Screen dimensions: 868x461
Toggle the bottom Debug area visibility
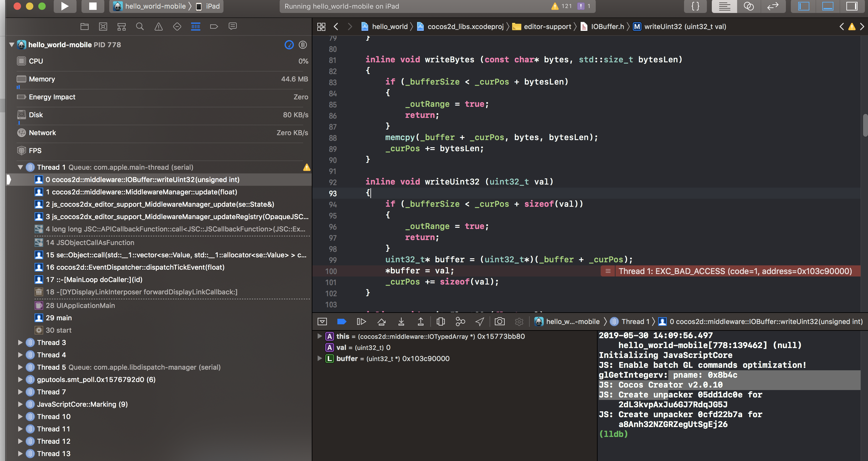(x=828, y=6)
